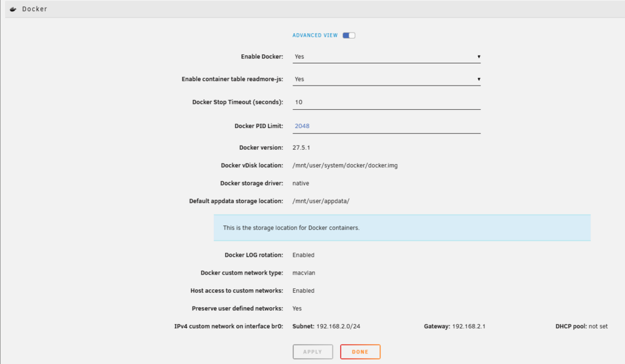Click the vDisk path /mnt/user/system/docker/docker.img
The width and height of the screenshot is (625, 364).
pos(345,165)
